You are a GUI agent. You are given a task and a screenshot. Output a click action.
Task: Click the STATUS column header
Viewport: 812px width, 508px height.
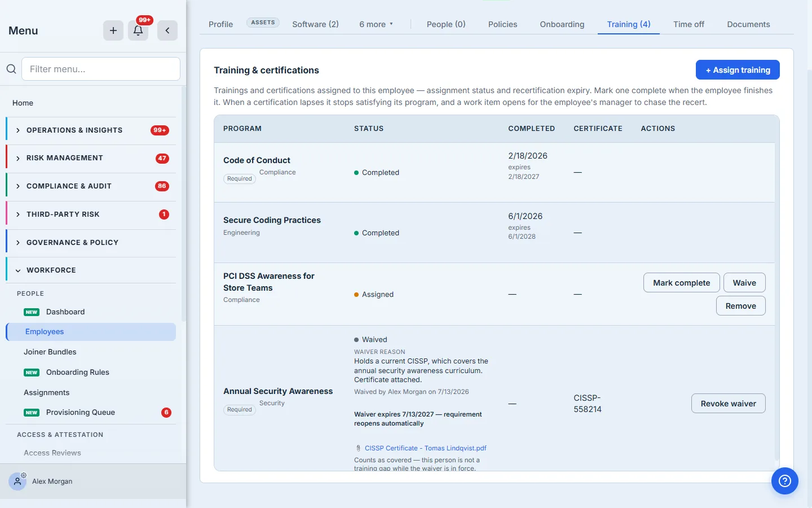point(369,129)
